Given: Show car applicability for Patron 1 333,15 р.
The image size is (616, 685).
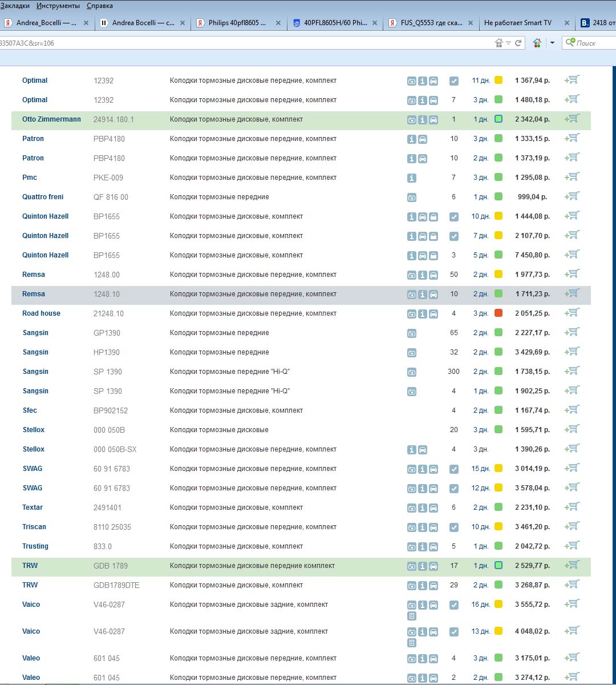Looking at the screenshot, I should tap(423, 139).
